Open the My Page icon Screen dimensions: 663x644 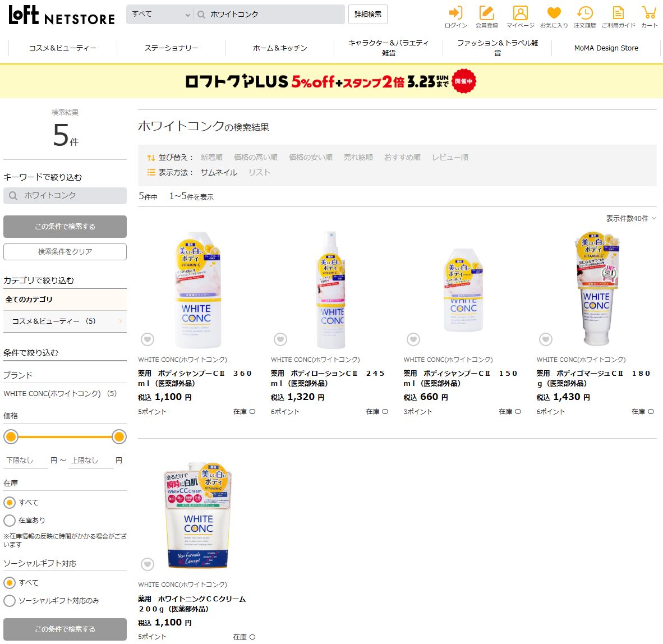pyautogui.click(x=520, y=17)
